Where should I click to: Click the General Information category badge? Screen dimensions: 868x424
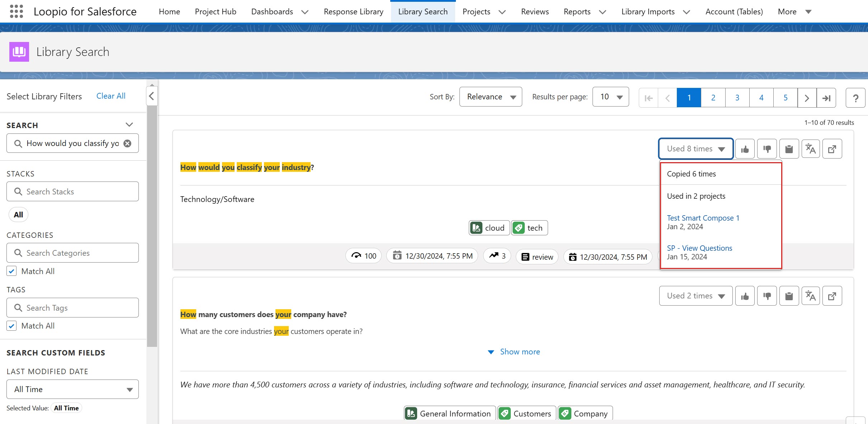tap(450, 414)
